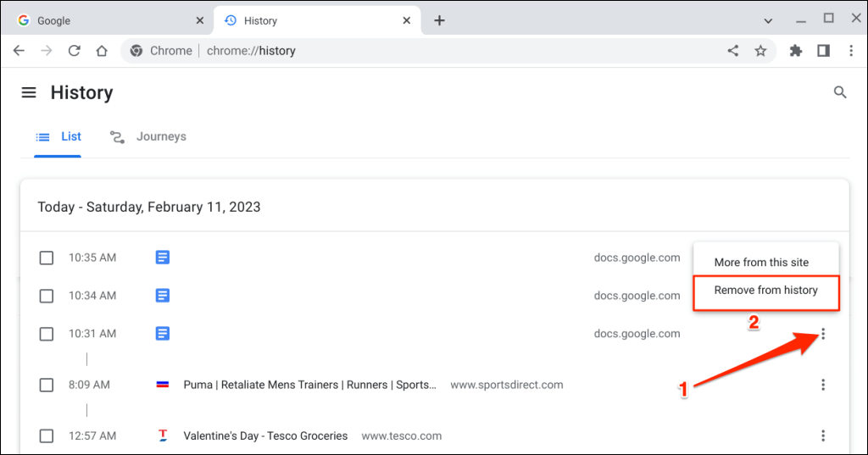
Task: Open the Valentine's Day - Tesco Groceries link
Action: point(265,436)
